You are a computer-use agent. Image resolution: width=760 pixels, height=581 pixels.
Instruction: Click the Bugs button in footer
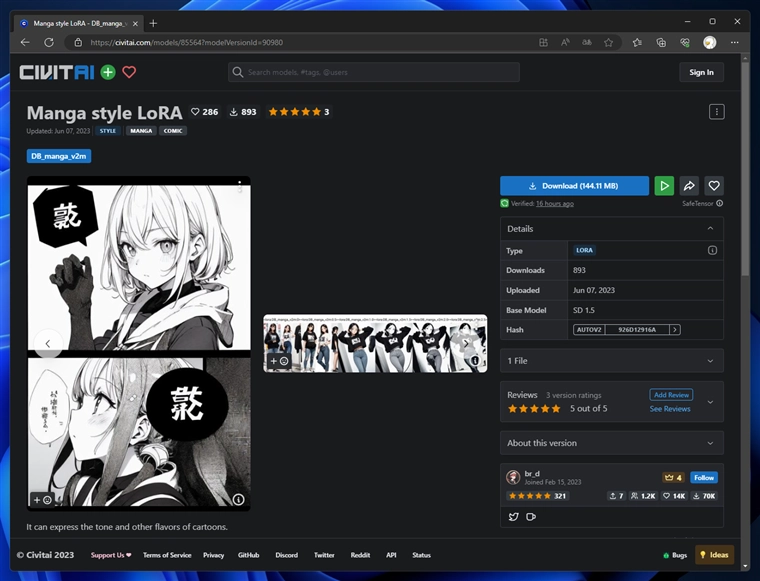pyautogui.click(x=675, y=555)
